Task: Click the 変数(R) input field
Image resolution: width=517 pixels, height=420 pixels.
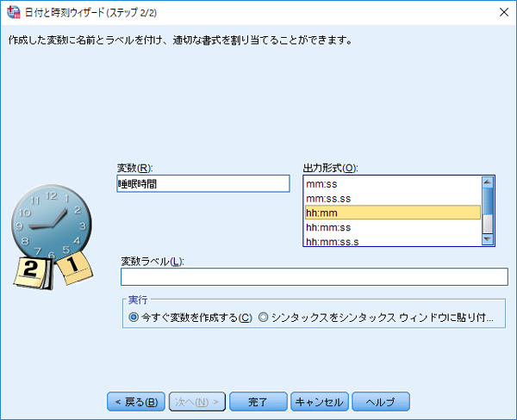Action: (x=203, y=183)
